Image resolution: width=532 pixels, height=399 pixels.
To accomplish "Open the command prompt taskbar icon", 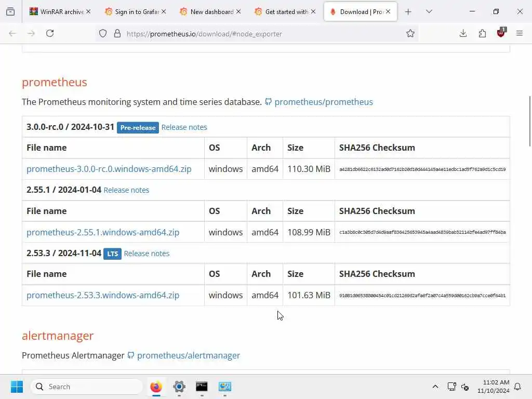I will pyautogui.click(x=202, y=387).
